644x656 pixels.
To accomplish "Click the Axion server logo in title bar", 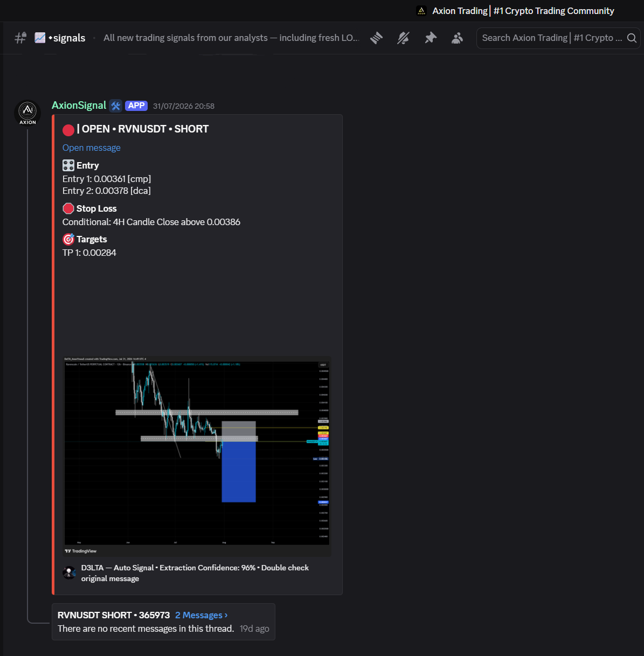I will [x=421, y=11].
